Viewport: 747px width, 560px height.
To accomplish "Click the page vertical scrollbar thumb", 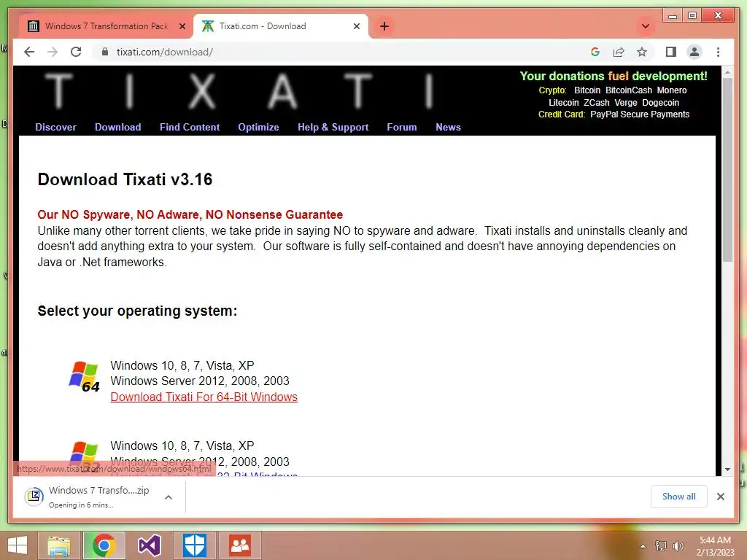I will 727,169.
